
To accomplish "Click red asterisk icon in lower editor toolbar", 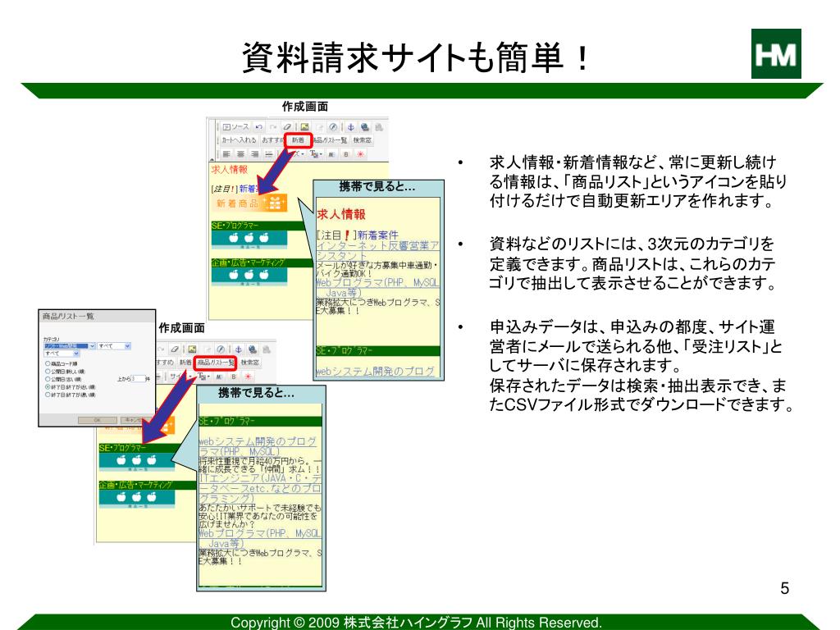I will [248, 377].
